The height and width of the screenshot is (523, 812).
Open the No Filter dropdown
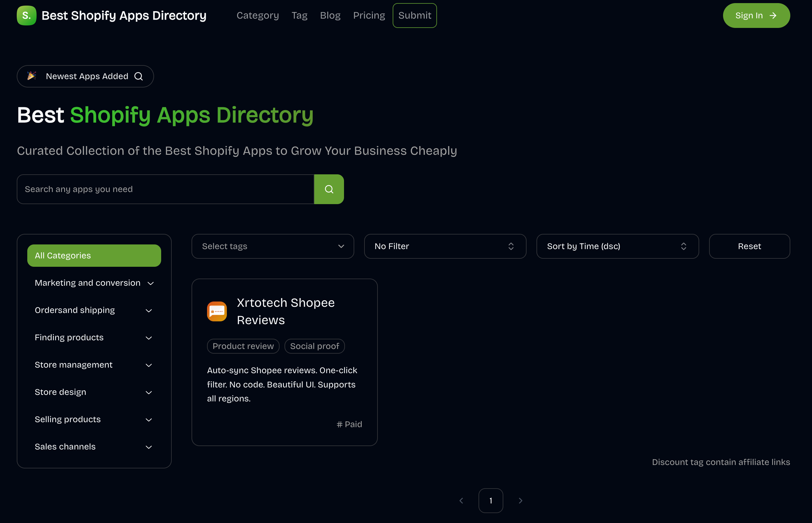coord(445,246)
